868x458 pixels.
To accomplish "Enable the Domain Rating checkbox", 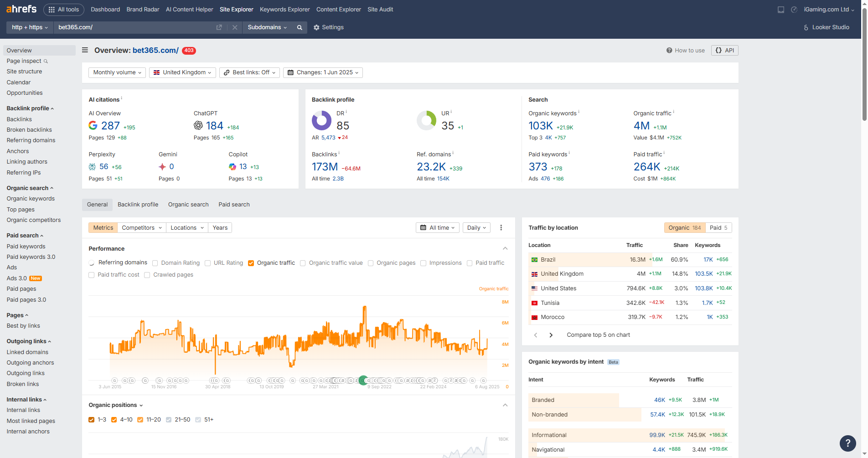I will [x=155, y=263].
